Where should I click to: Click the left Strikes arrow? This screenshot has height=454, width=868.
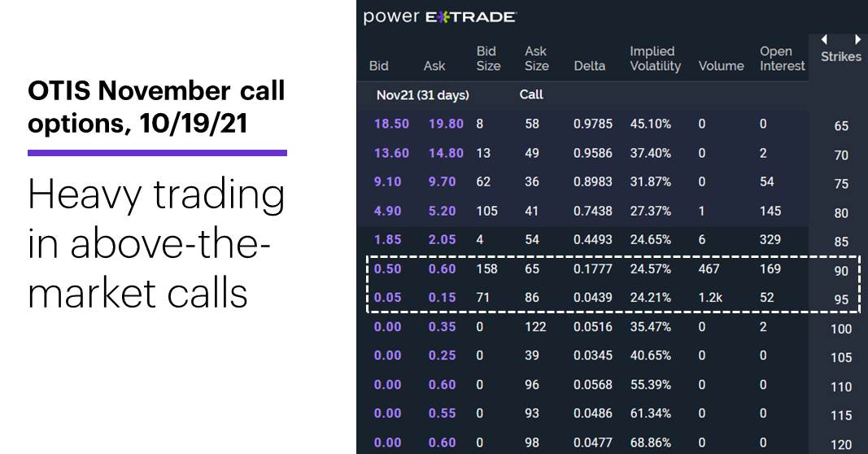click(824, 39)
